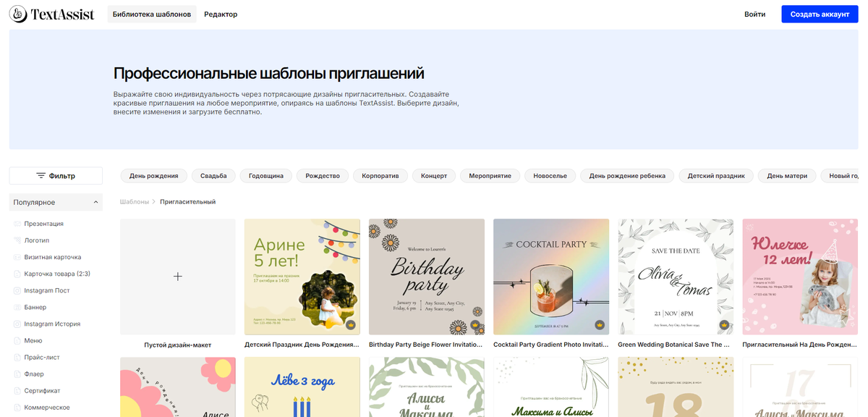
Task: Collapse the Популярное section chevron
Action: (x=96, y=203)
